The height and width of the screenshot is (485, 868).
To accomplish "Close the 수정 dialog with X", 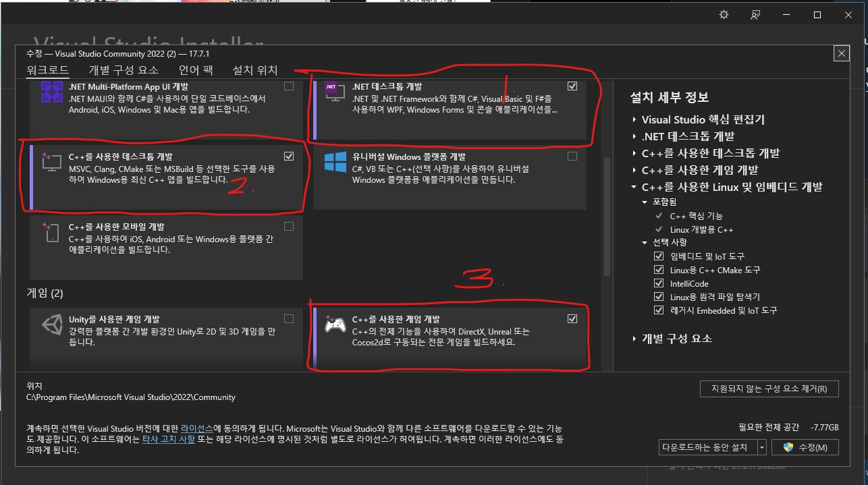I will 841,53.
